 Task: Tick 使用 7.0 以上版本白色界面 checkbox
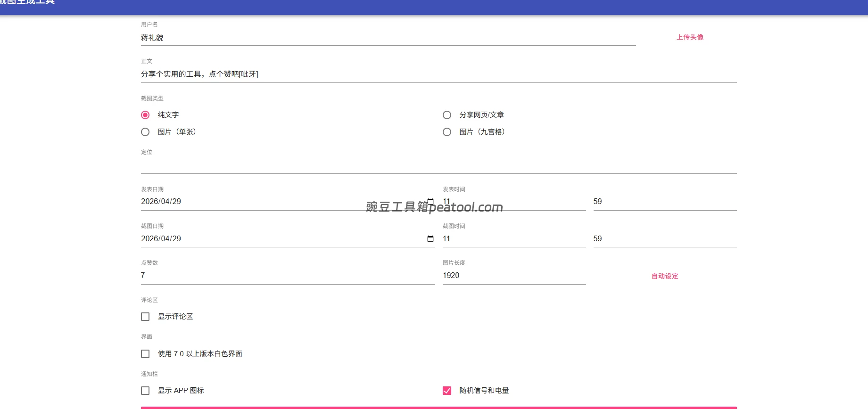pyautogui.click(x=145, y=354)
